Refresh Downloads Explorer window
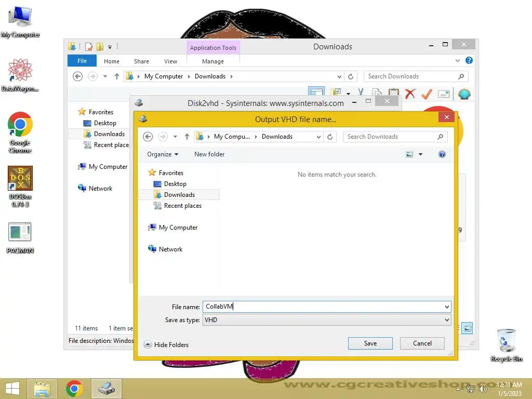This screenshot has height=399, width=532. coord(351,77)
